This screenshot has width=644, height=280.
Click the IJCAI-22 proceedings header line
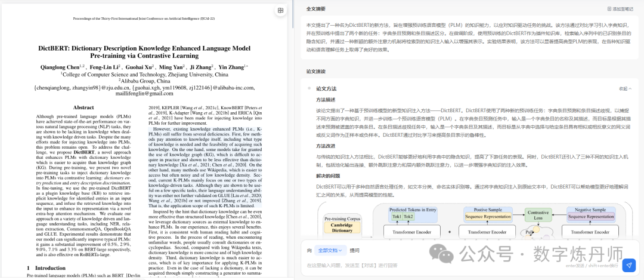click(x=144, y=19)
